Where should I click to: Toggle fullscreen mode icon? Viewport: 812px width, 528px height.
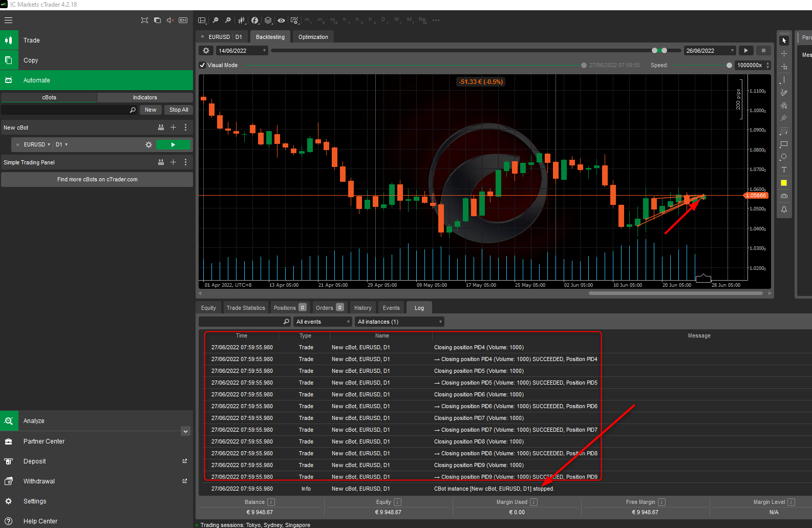144,20
